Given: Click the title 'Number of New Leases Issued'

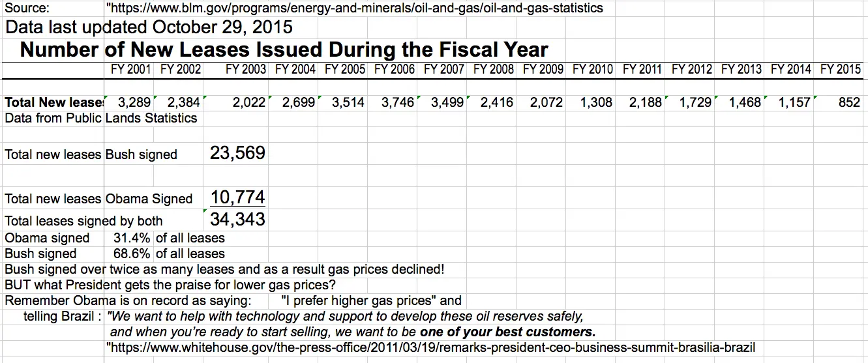Looking at the screenshot, I should (284, 50).
